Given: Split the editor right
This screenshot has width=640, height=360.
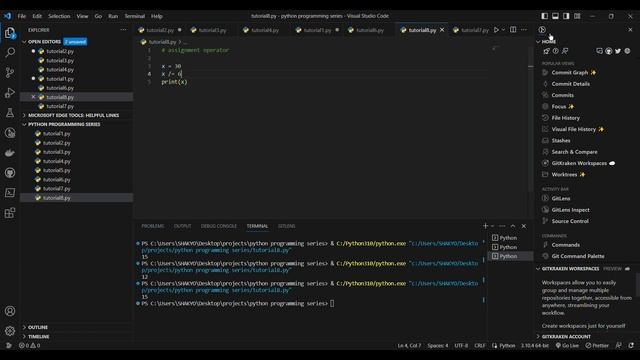Looking at the screenshot, I should pyautogui.click(x=513, y=30).
